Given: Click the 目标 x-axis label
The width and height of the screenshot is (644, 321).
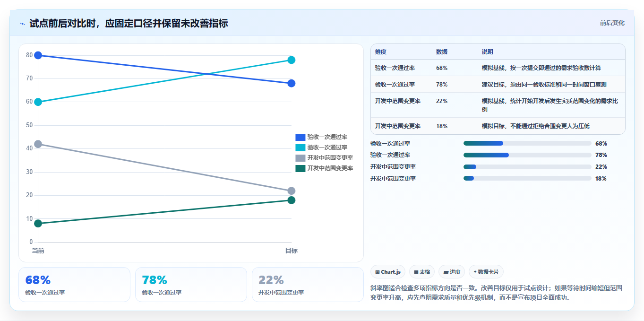Looking at the screenshot, I should click(292, 251).
